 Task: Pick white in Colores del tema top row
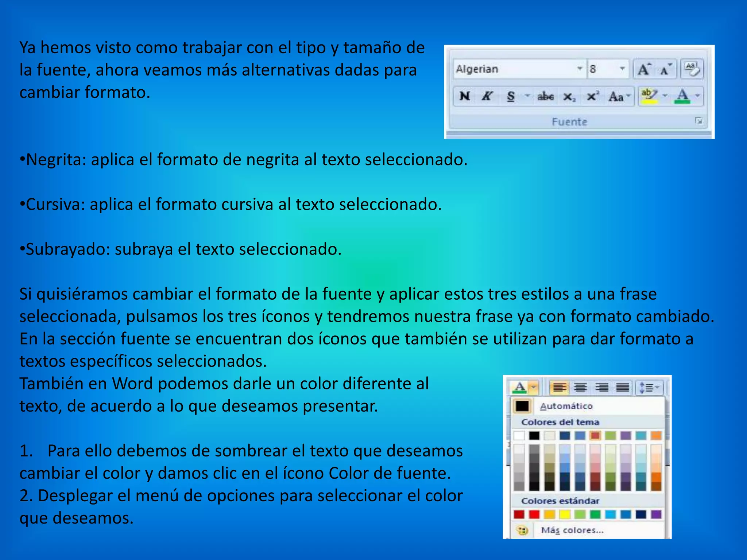click(x=519, y=435)
